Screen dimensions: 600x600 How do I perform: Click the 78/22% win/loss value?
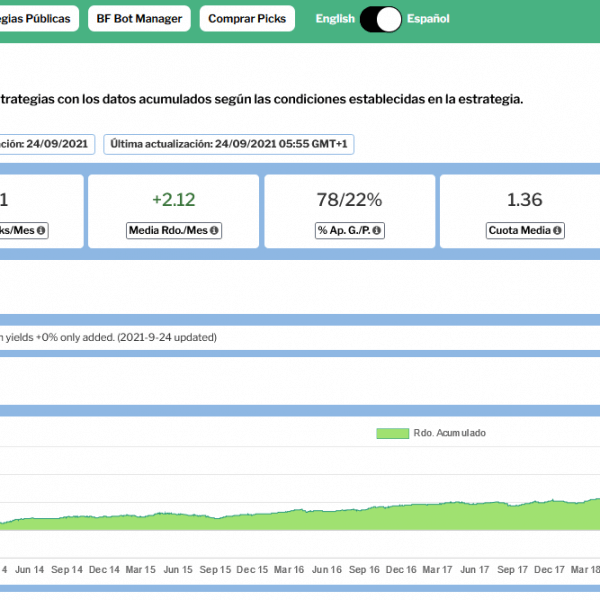coord(349,200)
